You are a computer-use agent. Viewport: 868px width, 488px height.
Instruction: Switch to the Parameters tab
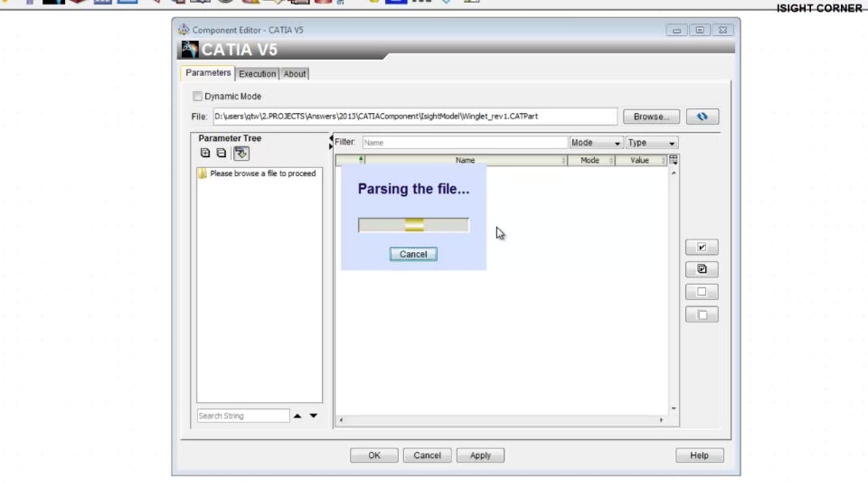click(208, 73)
